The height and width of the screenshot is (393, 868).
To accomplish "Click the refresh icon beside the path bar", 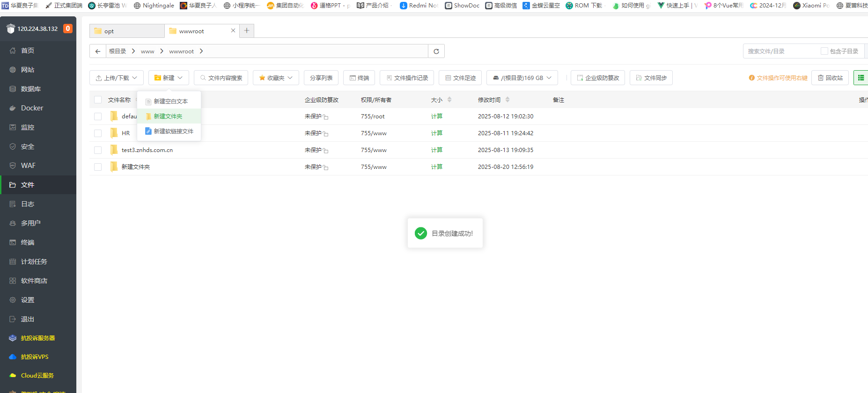I will pos(436,51).
